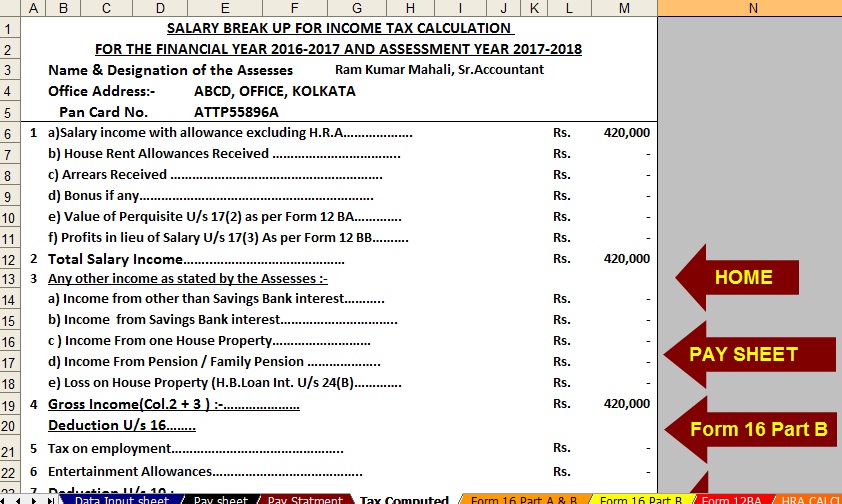Image resolution: width=842 pixels, height=504 pixels.
Task: Click Value of Perquisite U/s 17(2) label
Action: click(x=224, y=217)
